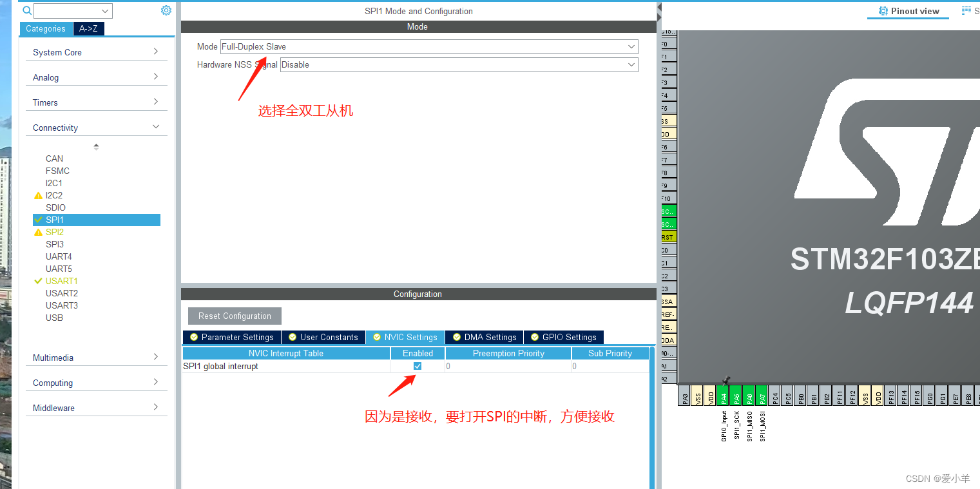Click the SPI1 global interrupt row label
This screenshot has width=980, height=489.
221,366
